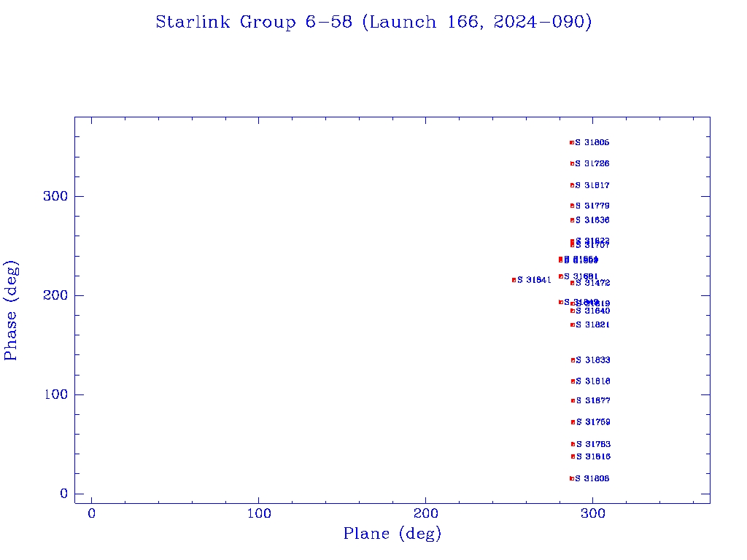Select the 100 tick label on Phase axis
The height and width of the screenshot is (560, 747).
coord(55,394)
